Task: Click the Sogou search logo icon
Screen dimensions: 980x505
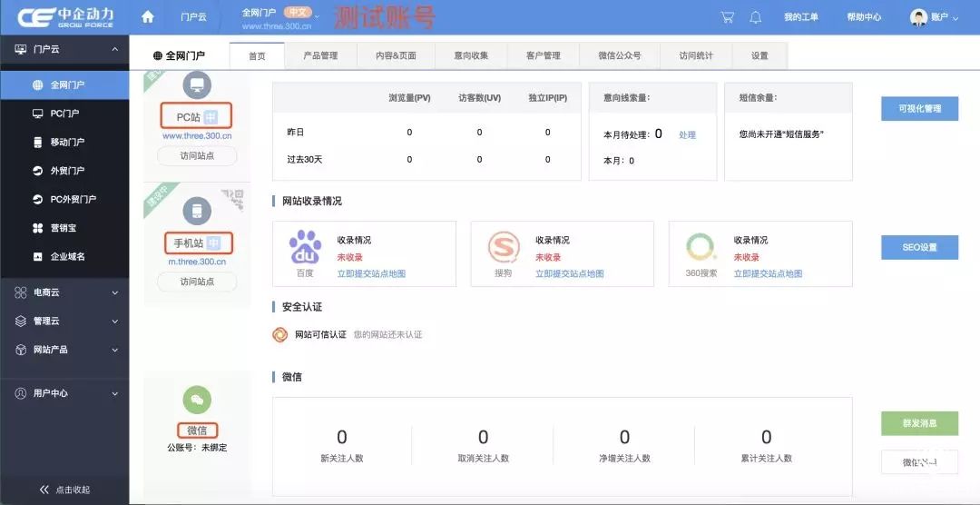Action: 503,247
